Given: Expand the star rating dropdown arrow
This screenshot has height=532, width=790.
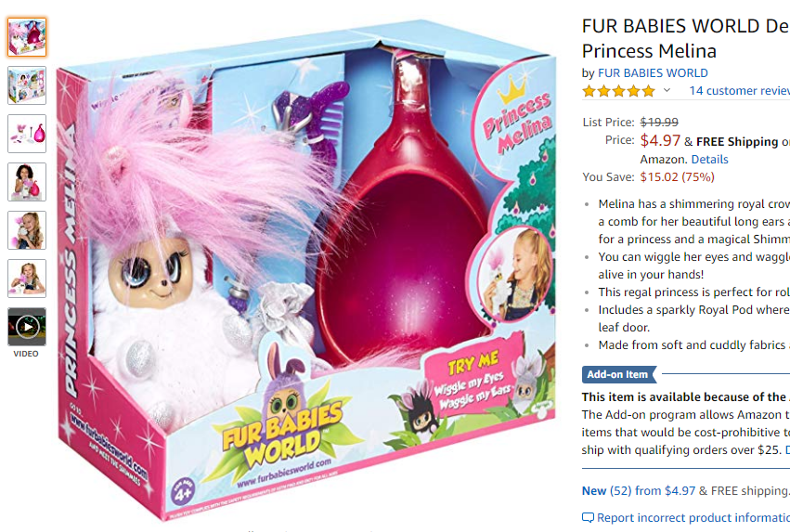Looking at the screenshot, I should pos(667,91).
